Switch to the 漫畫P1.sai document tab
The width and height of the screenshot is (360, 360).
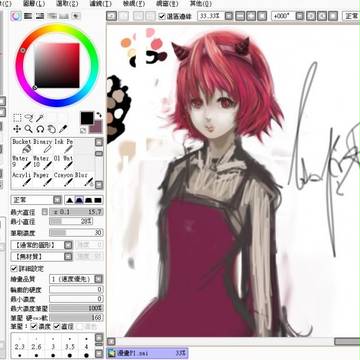coord(147,353)
